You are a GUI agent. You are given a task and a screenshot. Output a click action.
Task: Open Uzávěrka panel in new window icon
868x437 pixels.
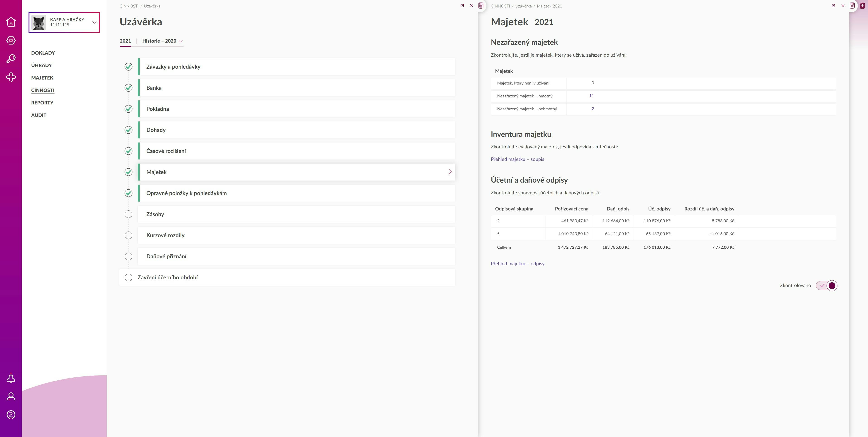coord(462,6)
